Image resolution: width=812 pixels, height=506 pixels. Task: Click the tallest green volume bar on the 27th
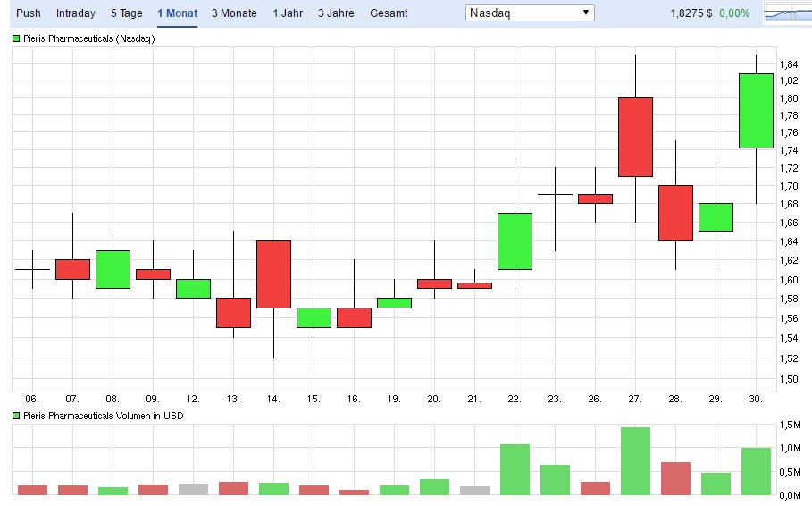click(x=635, y=461)
